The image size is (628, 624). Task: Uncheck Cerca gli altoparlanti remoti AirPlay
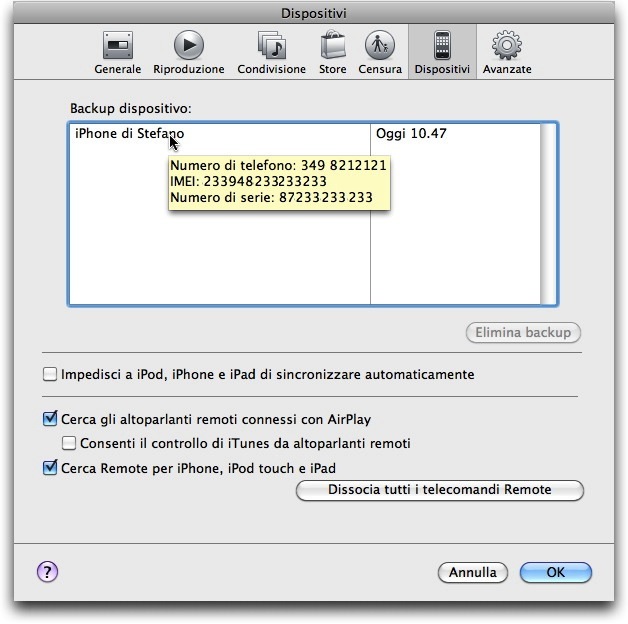pyautogui.click(x=50, y=419)
